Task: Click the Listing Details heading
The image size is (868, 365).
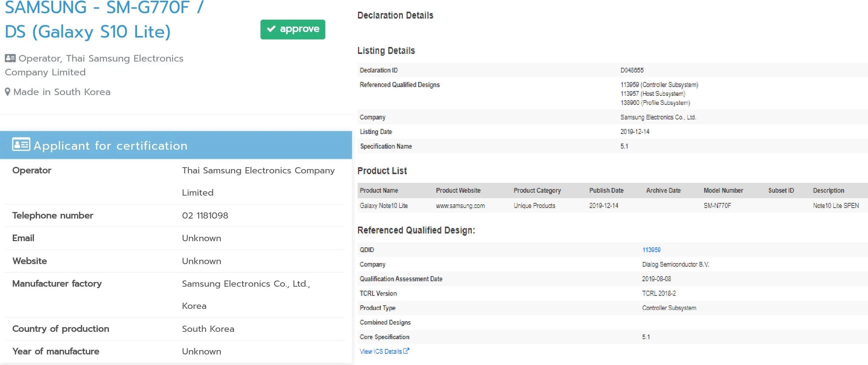Action: point(386,51)
